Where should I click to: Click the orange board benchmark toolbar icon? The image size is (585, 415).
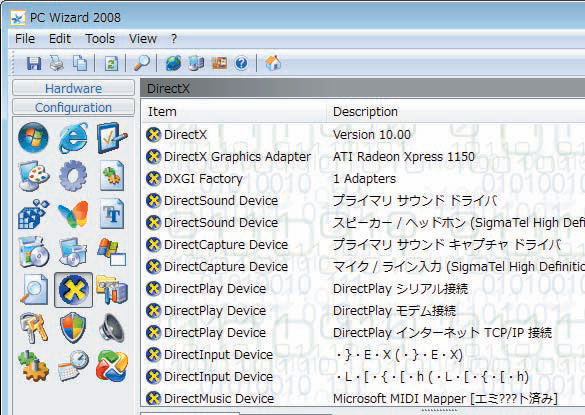coord(219,63)
